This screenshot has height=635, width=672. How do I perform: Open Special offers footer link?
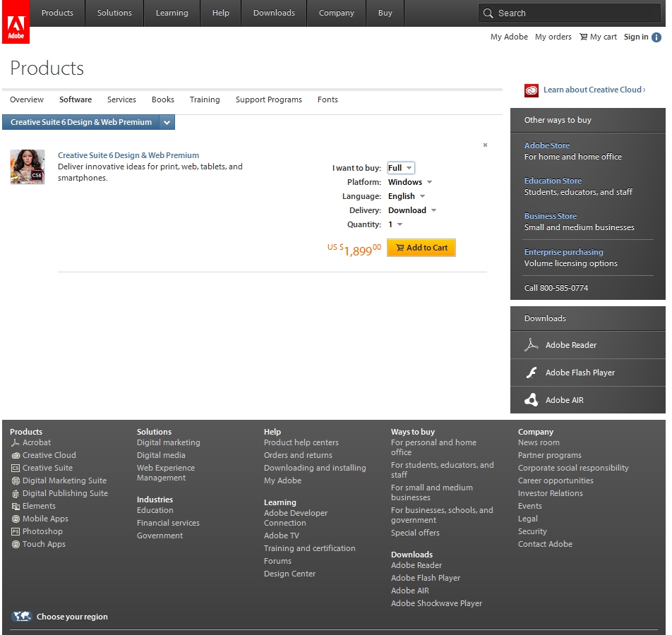click(415, 533)
